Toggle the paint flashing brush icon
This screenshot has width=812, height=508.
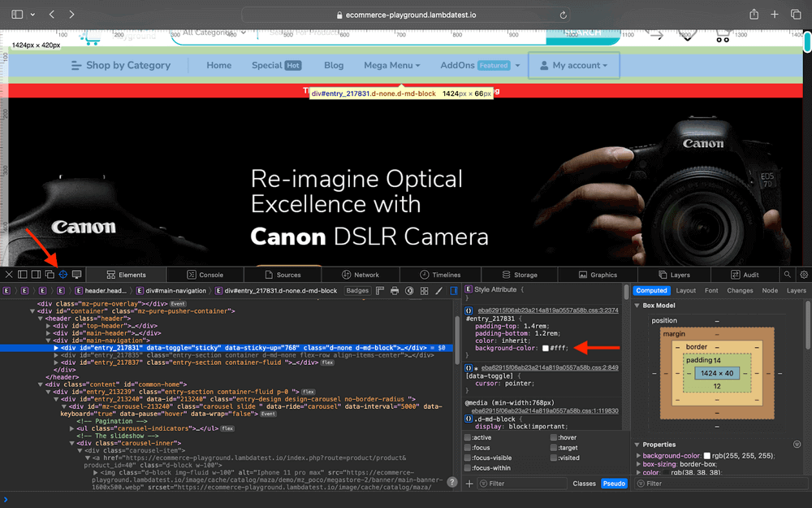438,290
